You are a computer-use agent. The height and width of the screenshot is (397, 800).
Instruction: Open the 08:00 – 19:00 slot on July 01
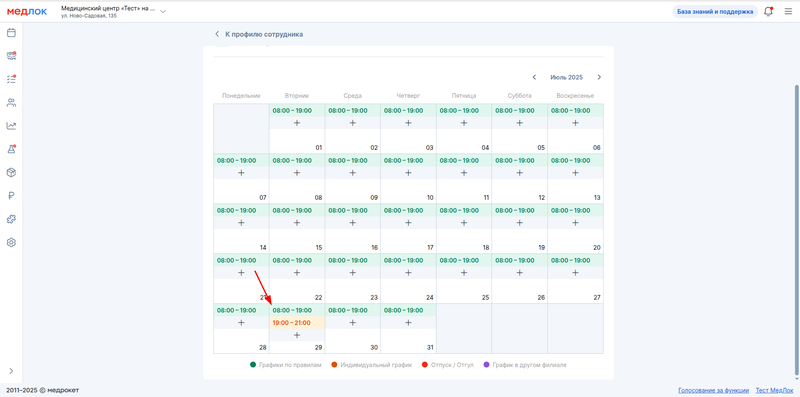(297, 110)
